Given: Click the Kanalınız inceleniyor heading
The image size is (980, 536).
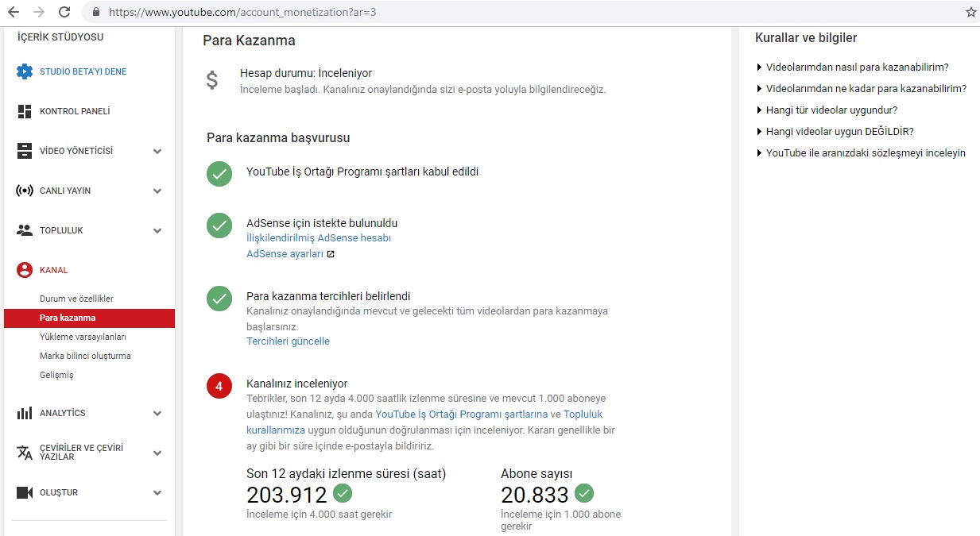Looking at the screenshot, I should pos(297,384).
